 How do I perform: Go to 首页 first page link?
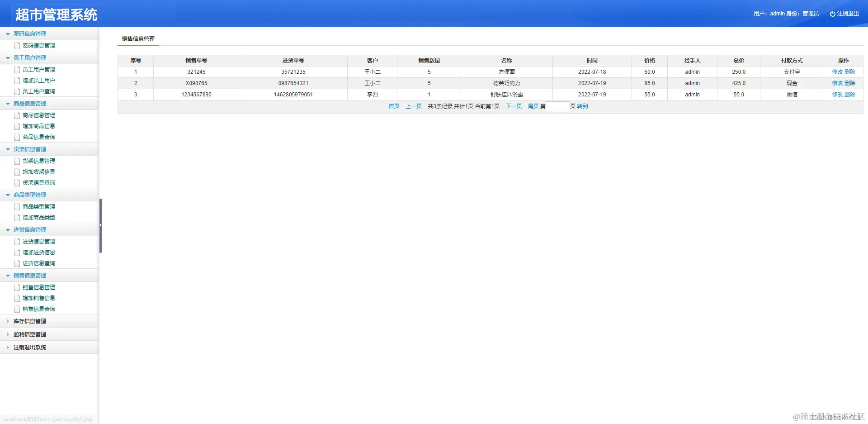point(394,106)
